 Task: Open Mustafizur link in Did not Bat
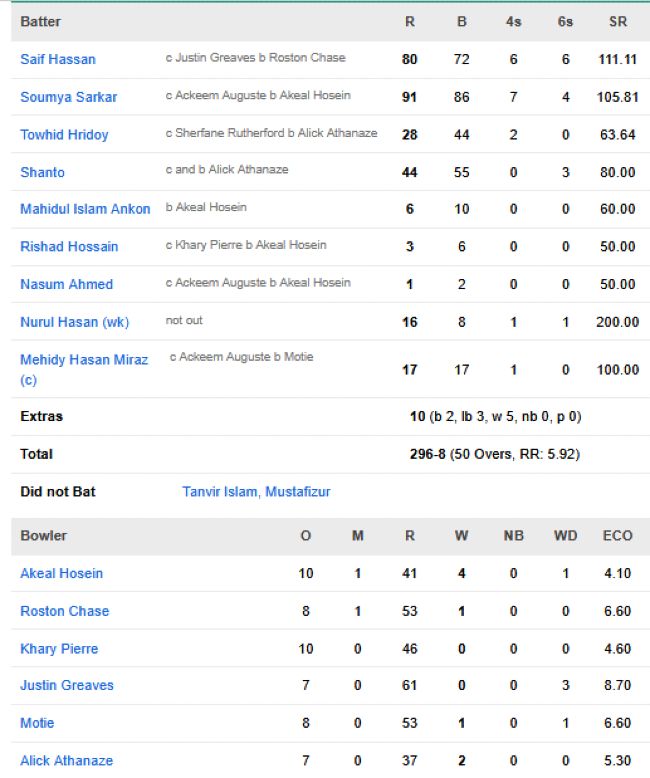(x=298, y=492)
